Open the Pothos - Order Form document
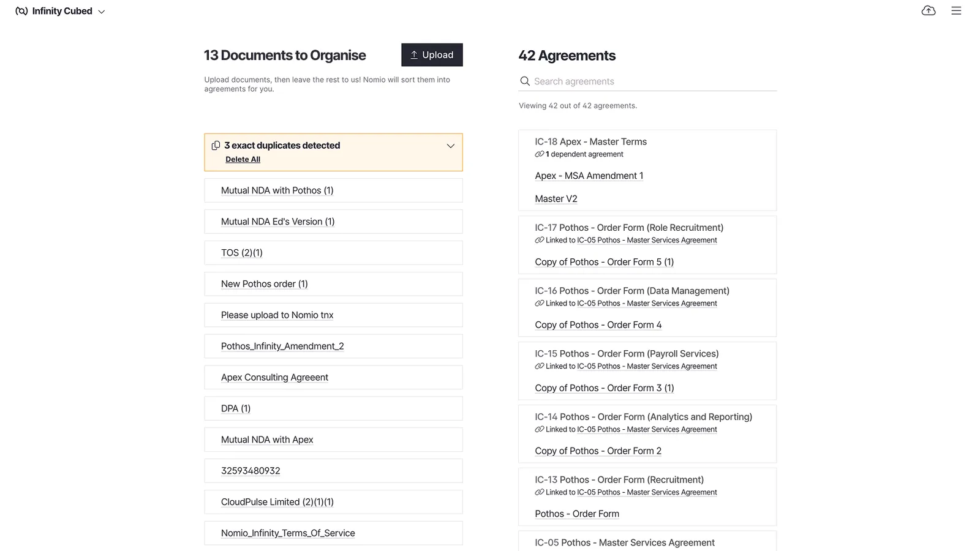The image size is (980, 551). click(577, 514)
